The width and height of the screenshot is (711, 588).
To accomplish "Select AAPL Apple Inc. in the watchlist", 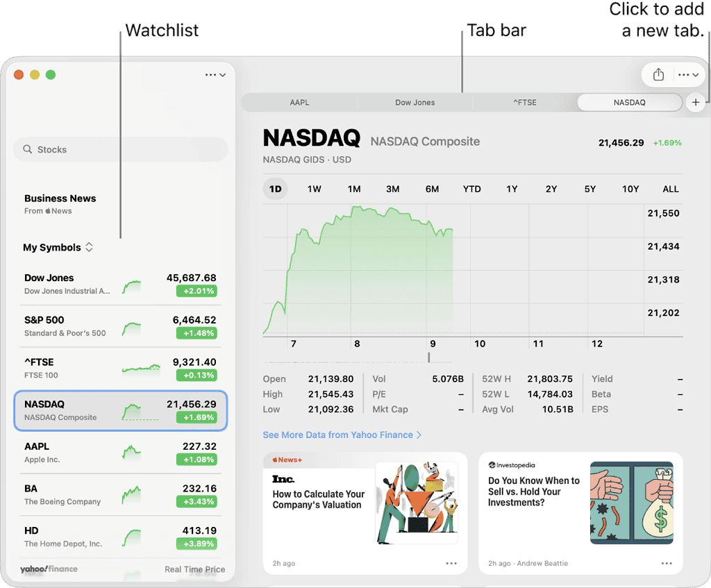I will (121, 453).
